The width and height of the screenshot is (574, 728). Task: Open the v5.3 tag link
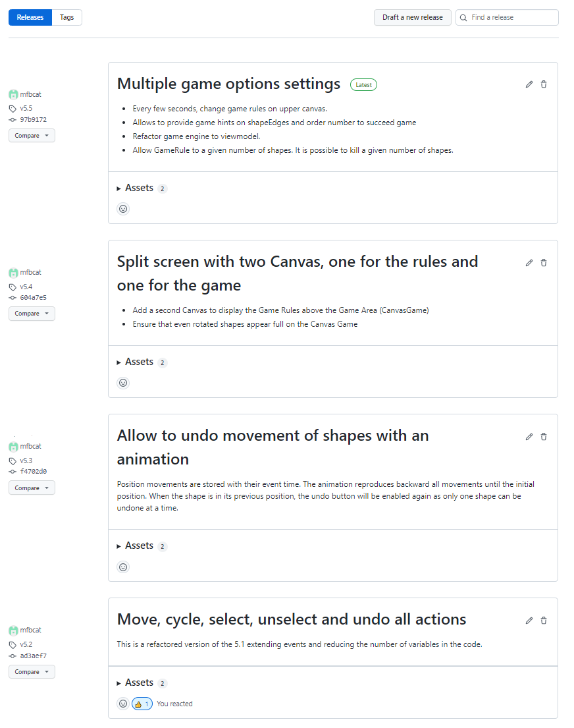(26, 461)
